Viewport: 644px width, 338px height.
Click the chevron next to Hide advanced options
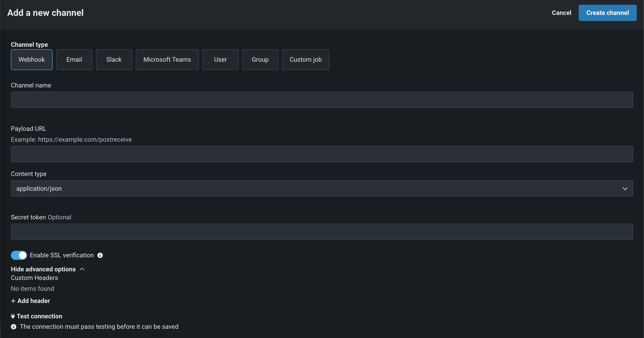pos(82,269)
